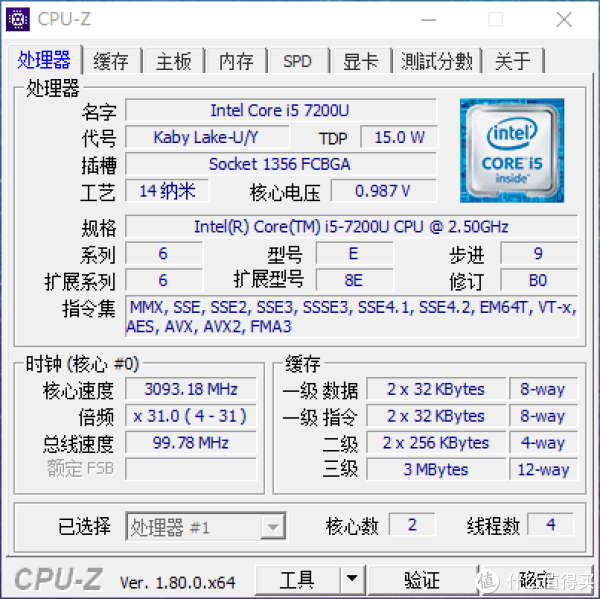Click the 确定 button
Screen dimensions: 600x599
[536, 579]
